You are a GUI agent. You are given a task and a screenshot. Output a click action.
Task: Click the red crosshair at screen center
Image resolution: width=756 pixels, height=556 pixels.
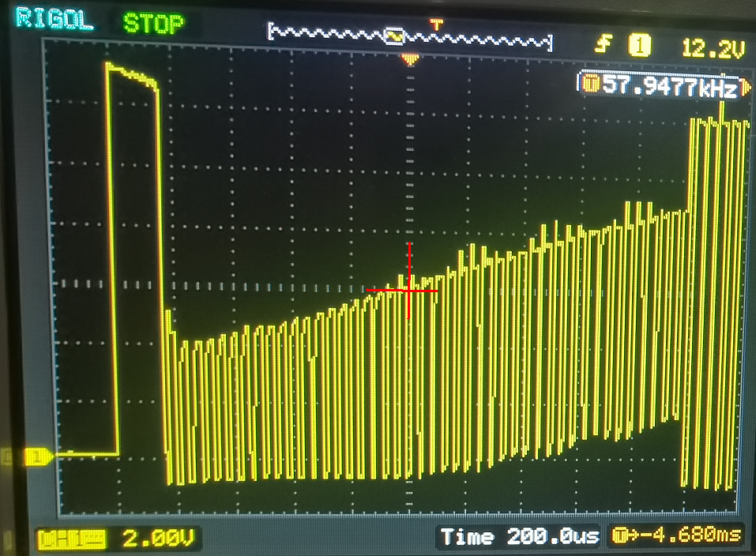409,291
